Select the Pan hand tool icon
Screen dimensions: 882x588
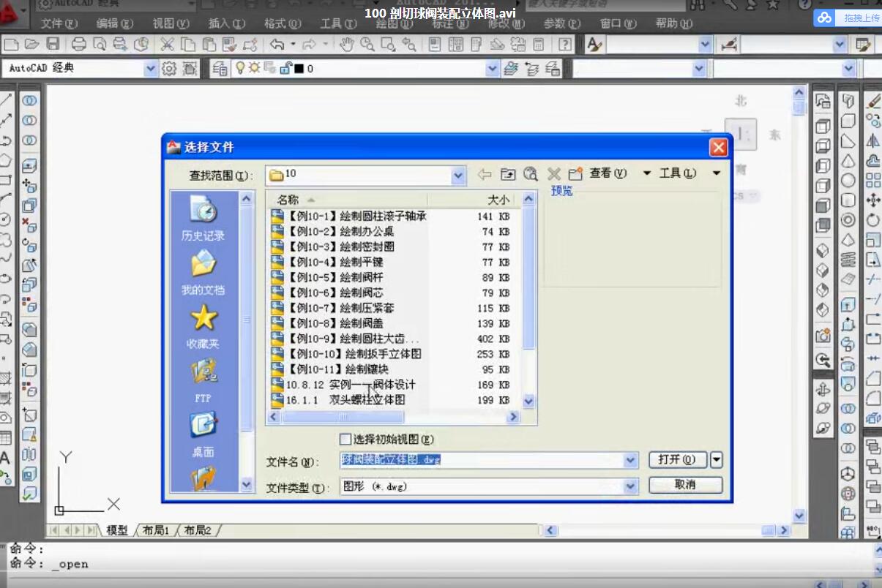347,44
